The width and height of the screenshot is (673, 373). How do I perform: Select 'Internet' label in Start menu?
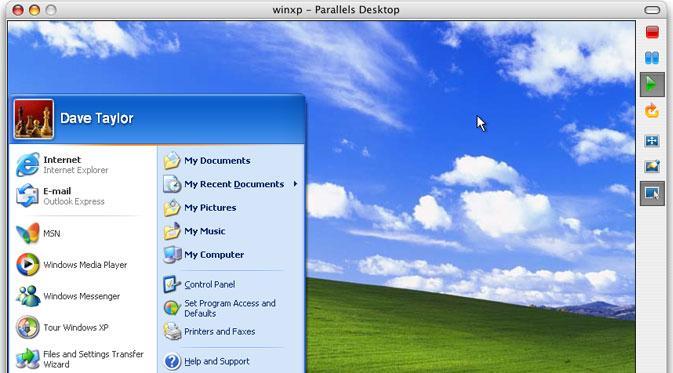pos(62,160)
